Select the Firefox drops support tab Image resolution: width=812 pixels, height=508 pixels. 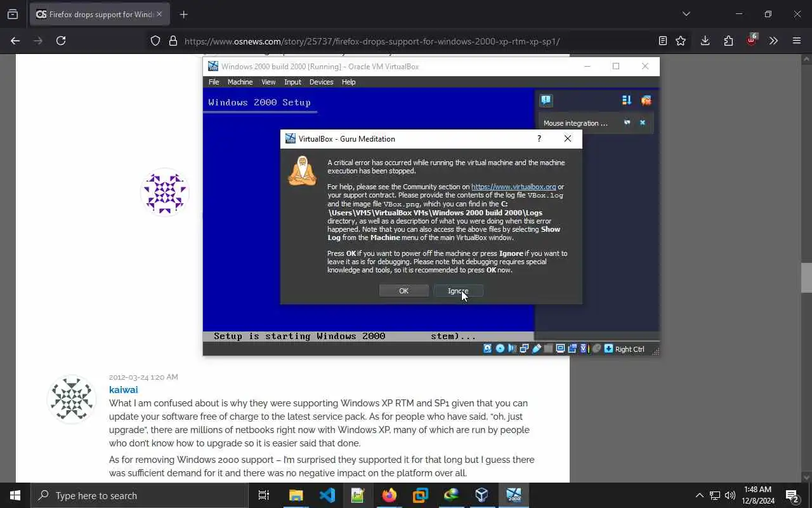pyautogui.click(x=100, y=14)
